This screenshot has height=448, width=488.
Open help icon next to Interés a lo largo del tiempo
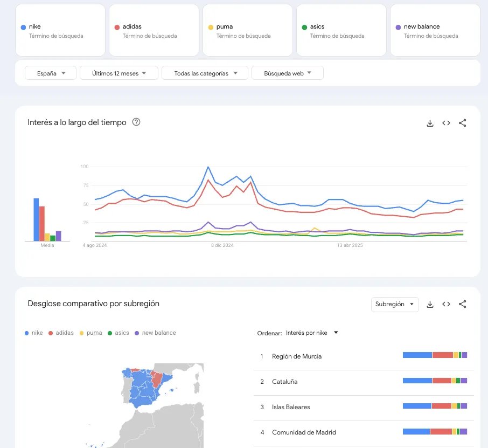(136, 122)
